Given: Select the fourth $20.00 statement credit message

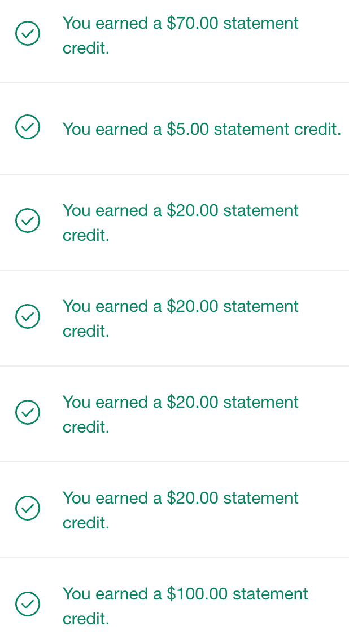Looking at the screenshot, I should coord(181,510).
